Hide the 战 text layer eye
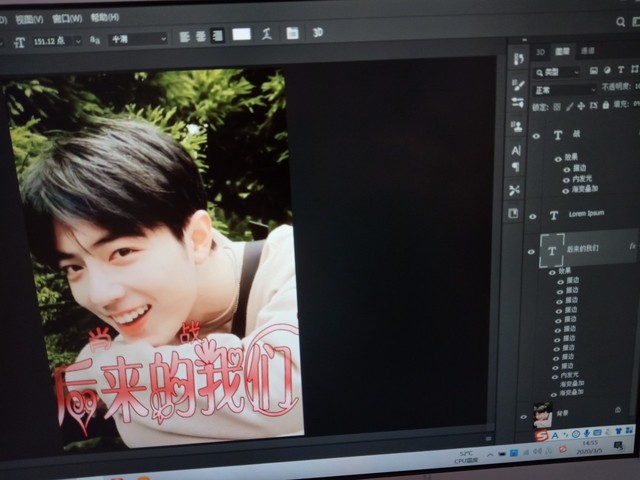The width and height of the screenshot is (640, 480). (536, 136)
